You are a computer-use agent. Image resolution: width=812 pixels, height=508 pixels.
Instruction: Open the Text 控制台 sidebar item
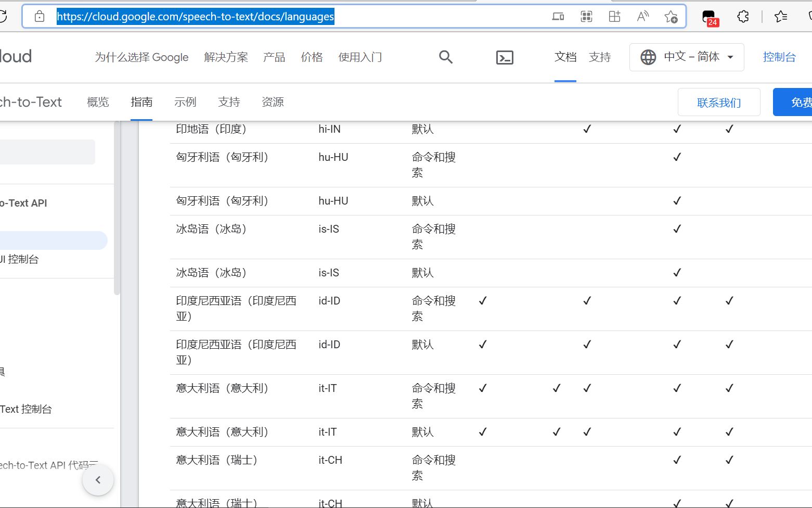tap(26, 409)
